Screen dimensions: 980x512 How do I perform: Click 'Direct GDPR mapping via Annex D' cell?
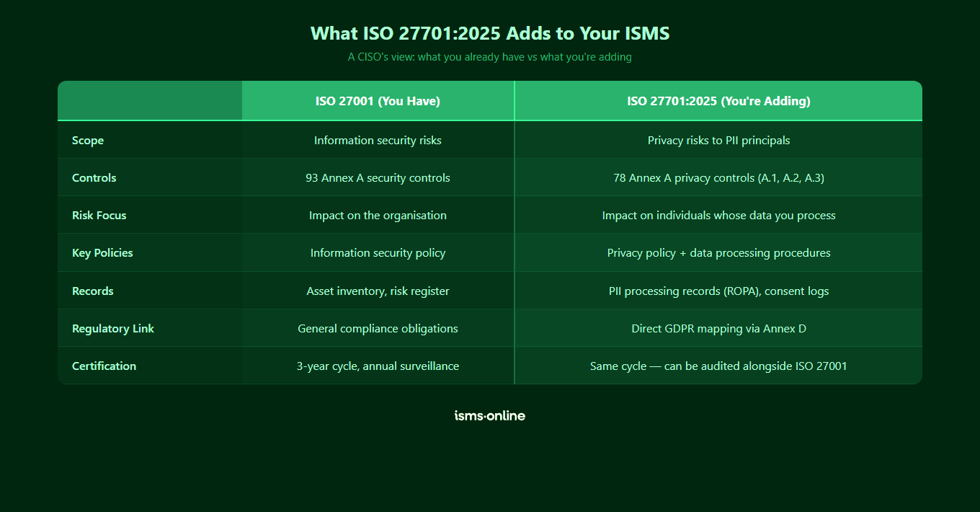coord(718,328)
